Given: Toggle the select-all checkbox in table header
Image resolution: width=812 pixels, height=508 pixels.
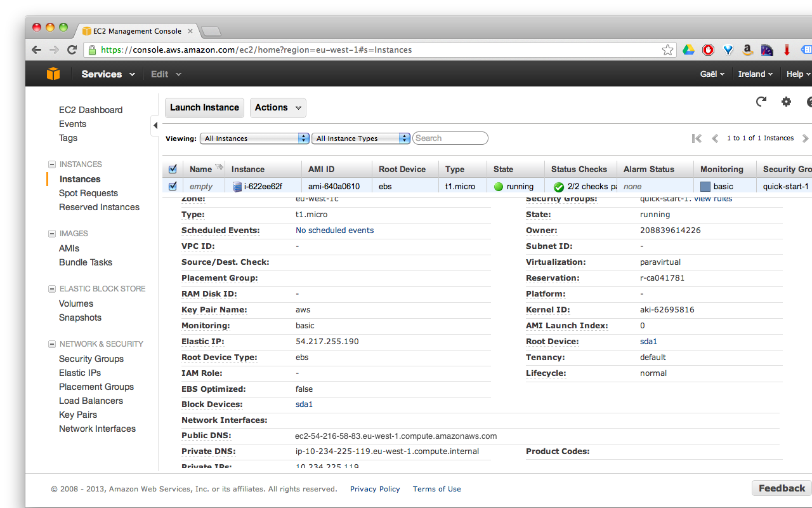Looking at the screenshot, I should [172, 169].
